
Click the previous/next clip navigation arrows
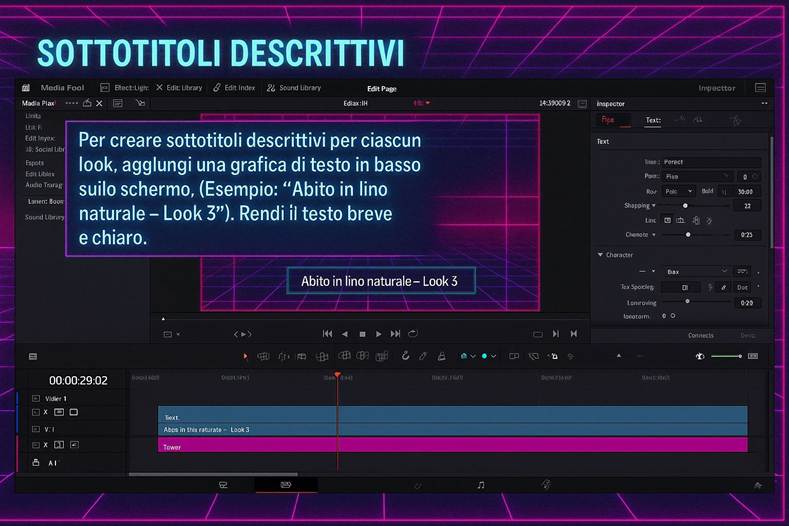click(x=243, y=334)
